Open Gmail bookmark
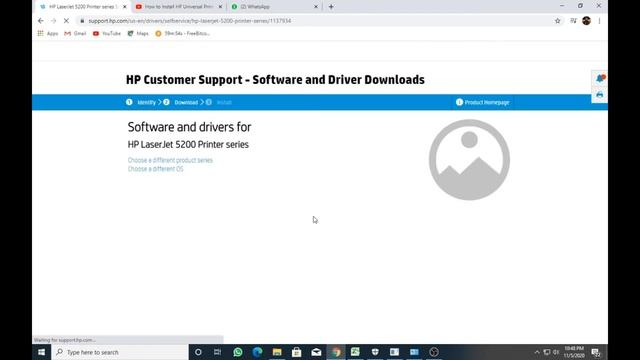The width and height of the screenshot is (640, 360). 75,33
